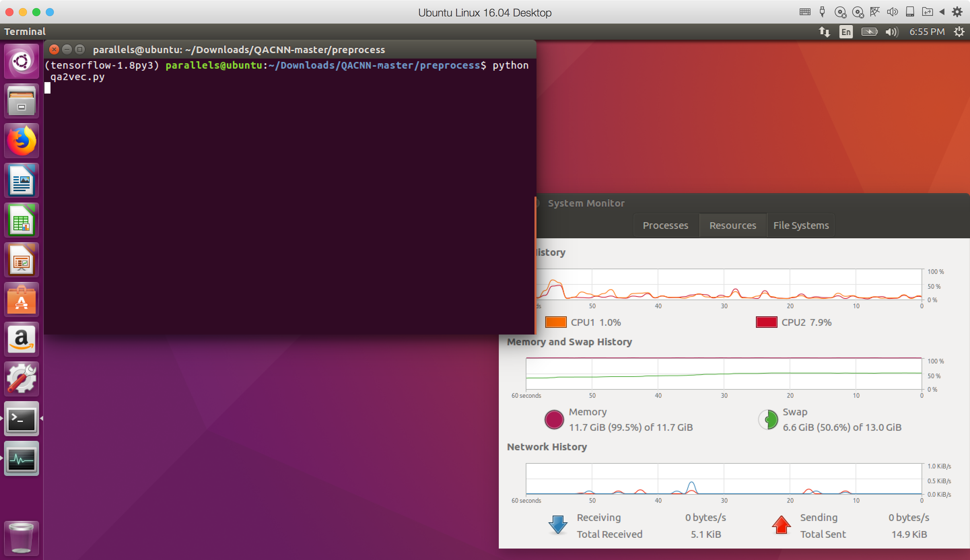Click the Ubuntu Dash search icon
970x560 pixels.
click(22, 62)
